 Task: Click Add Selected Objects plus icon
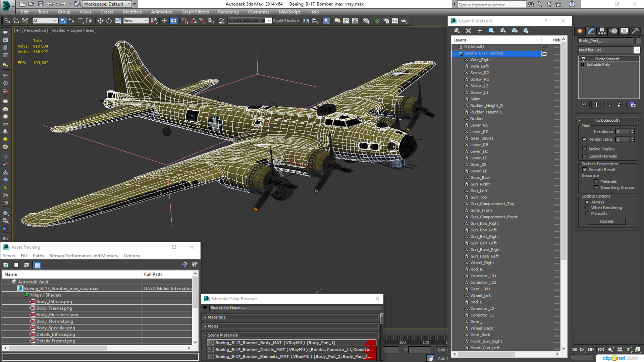(480, 31)
